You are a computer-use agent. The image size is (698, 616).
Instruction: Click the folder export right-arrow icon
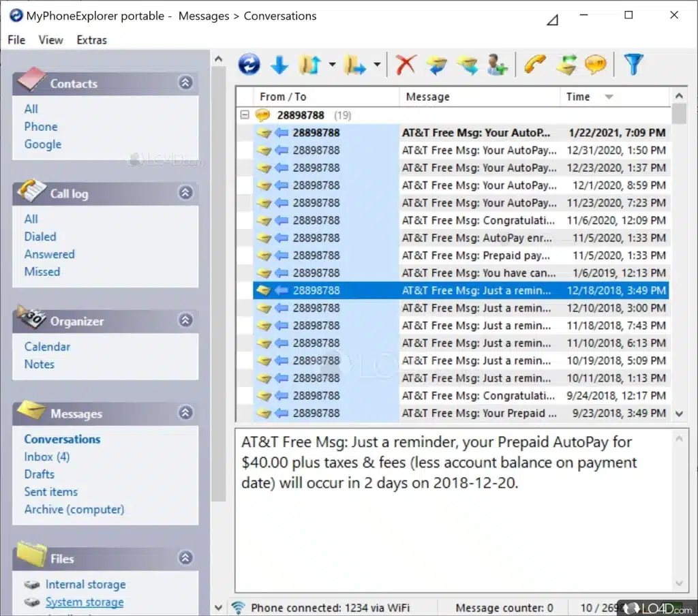click(x=355, y=65)
